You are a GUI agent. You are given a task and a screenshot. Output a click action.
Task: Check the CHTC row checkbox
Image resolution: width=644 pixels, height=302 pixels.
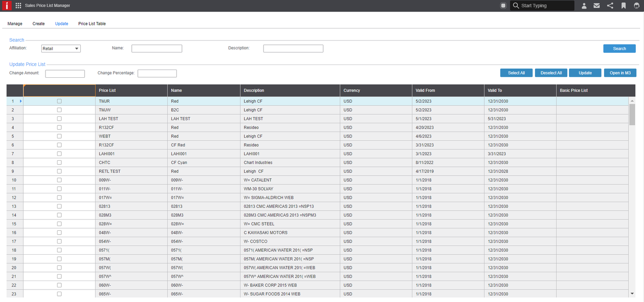(x=59, y=162)
